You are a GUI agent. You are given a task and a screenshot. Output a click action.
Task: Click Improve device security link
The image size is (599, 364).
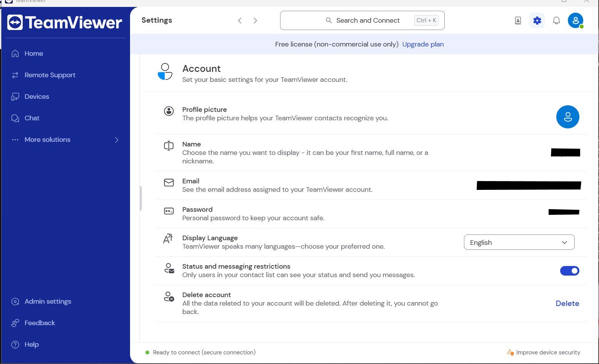[x=548, y=352]
